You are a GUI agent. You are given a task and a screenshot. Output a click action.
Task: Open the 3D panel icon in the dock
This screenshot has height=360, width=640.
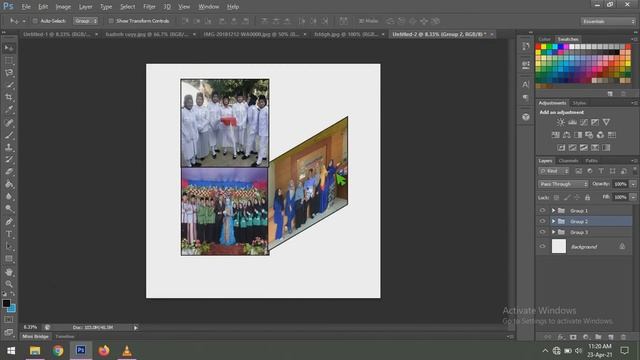(526, 117)
